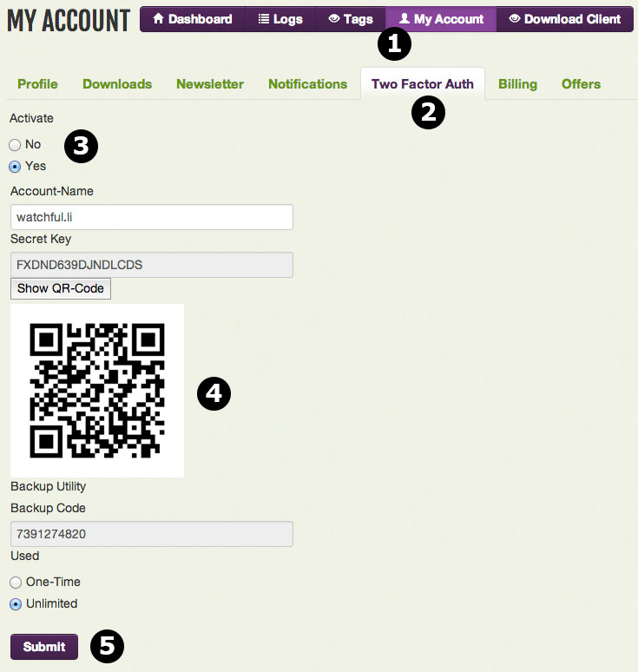638x672 pixels.
Task: Click the Dashboard home icon
Action: click(x=158, y=18)
